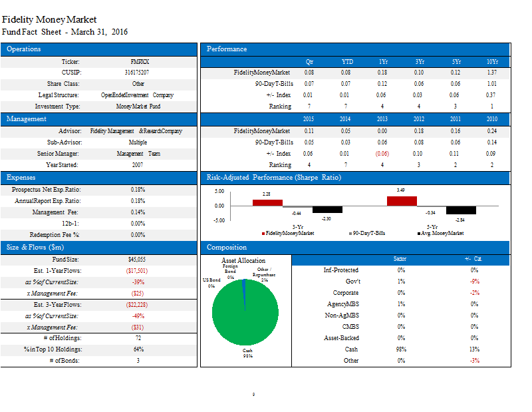Click the Corporate category difference -2%
This screenshot has width=532, height=412.
[475, 293]
